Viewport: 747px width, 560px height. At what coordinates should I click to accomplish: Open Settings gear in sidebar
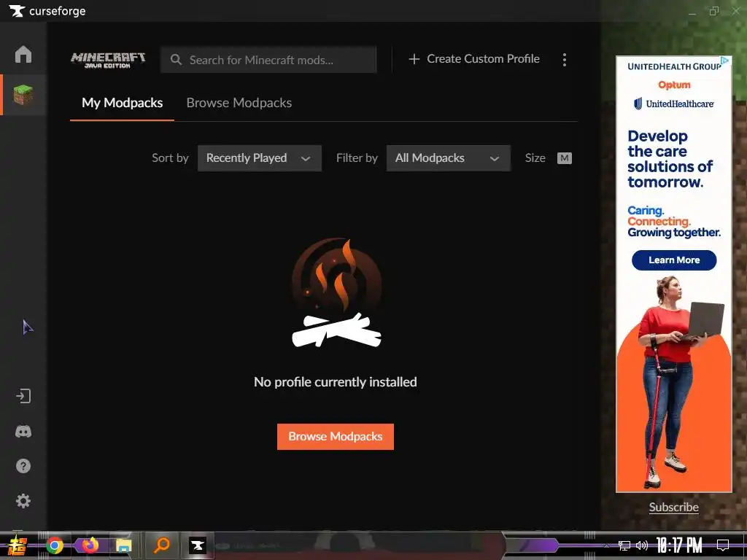pyautogui.click(x=23, y=501)
